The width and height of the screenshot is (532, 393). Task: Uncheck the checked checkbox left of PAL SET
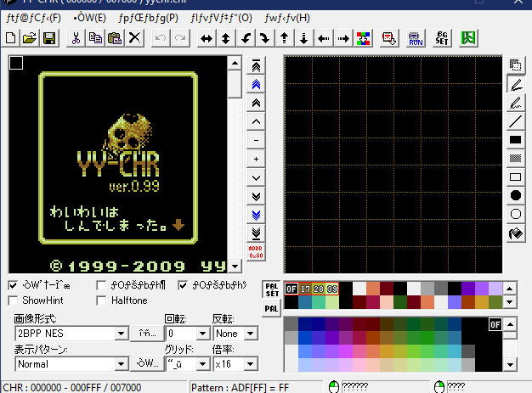[183, 285]
